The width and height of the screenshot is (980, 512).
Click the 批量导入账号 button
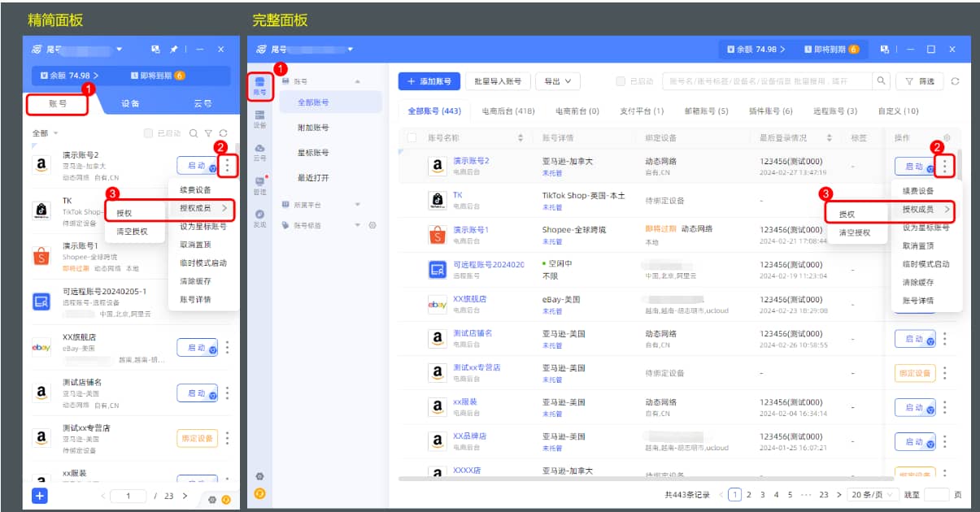pyautogui.click(x=498, y=80)
